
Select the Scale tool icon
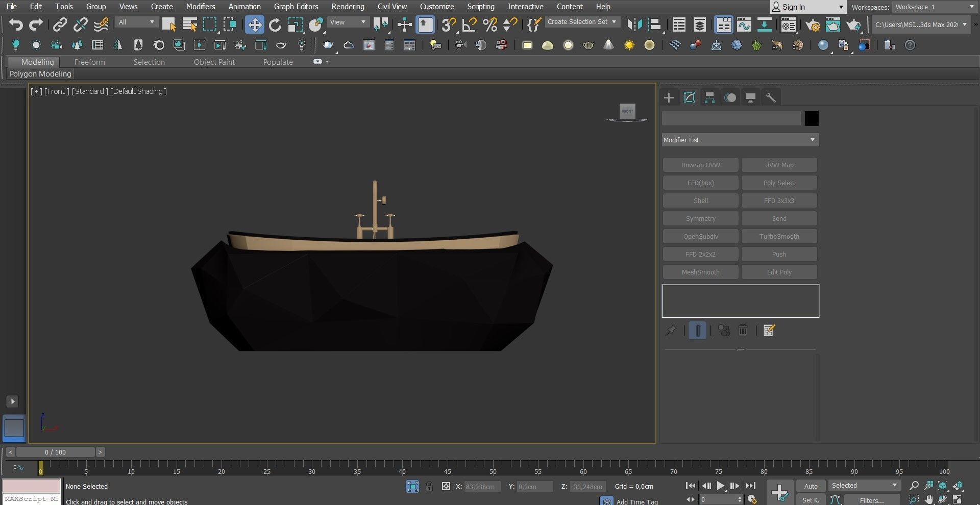[295, 24]
